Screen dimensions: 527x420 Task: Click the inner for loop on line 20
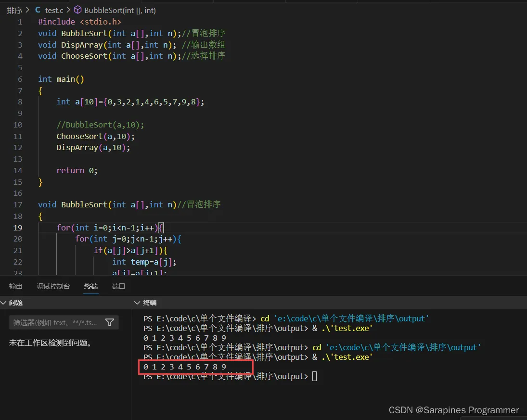tap(128, 239)
